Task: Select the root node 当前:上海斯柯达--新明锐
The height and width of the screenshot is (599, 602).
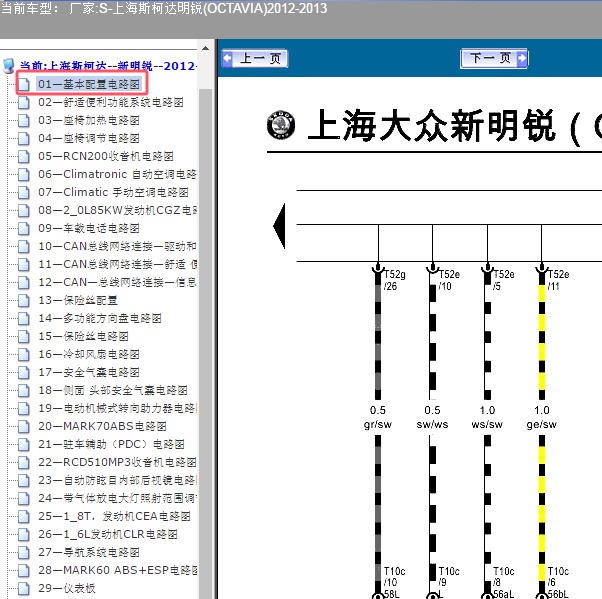Action: click(x=108, y=66)
